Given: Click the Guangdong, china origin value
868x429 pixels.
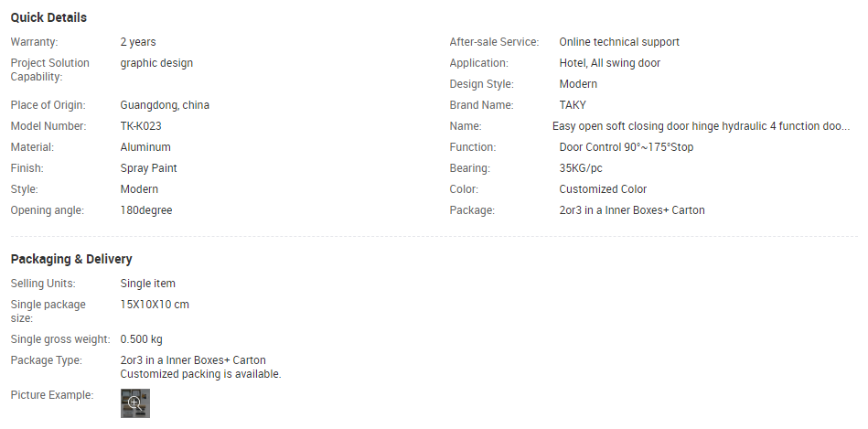Looking at the screenshot, I should [165, 105].
